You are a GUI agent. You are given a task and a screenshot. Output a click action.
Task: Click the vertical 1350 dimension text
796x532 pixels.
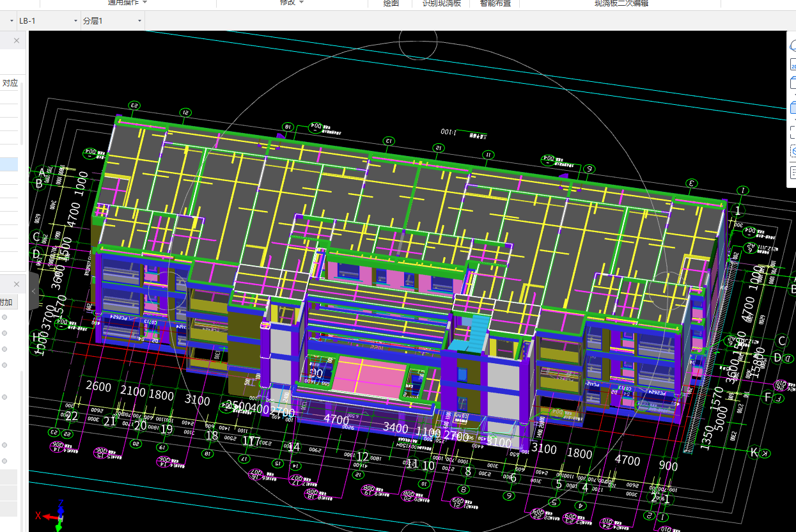point(707,437)
